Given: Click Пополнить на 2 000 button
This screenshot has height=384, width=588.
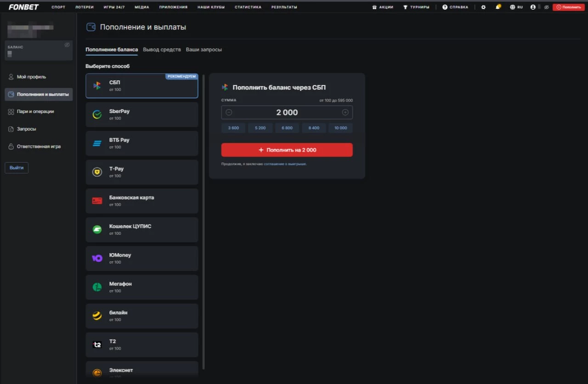Looking at the screenshot, I should point(287,150).
